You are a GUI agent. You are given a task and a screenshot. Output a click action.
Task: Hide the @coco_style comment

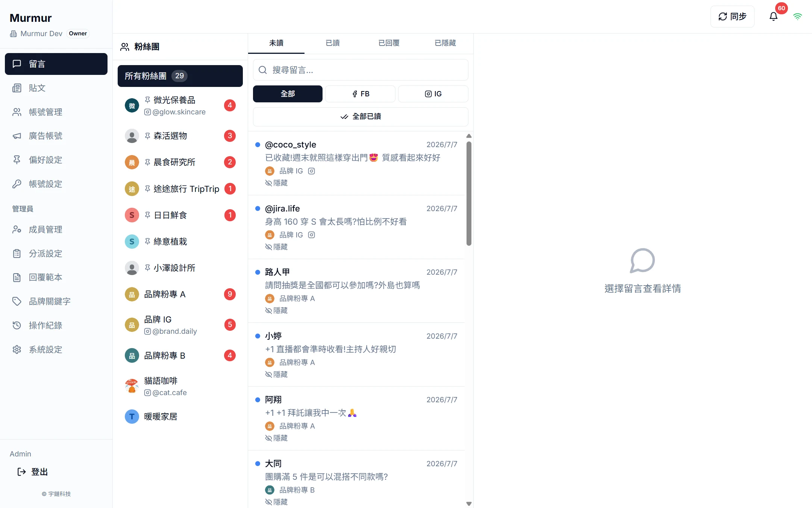tap(276, 183)
